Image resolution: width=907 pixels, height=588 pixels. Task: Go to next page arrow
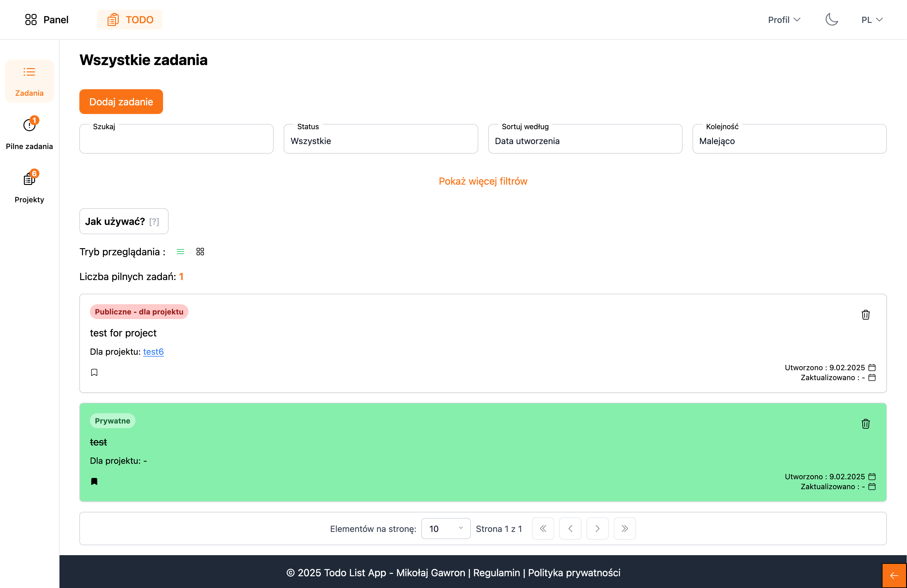coord(597,529)
